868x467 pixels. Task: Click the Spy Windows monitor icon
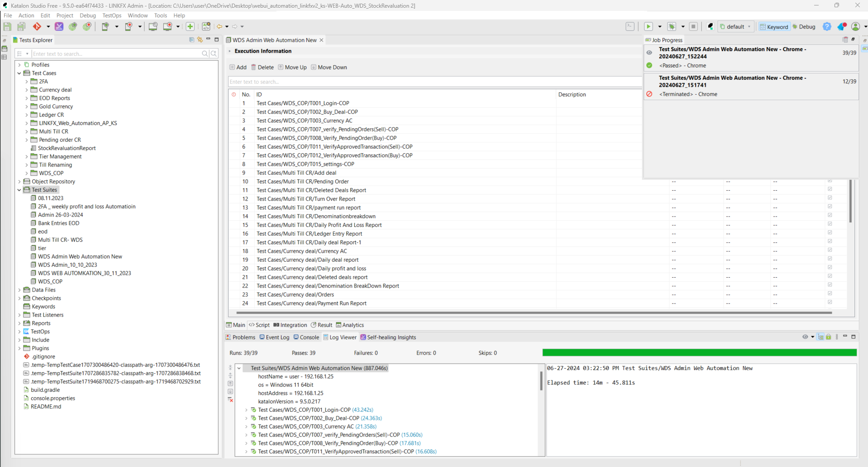pos(153,27)
